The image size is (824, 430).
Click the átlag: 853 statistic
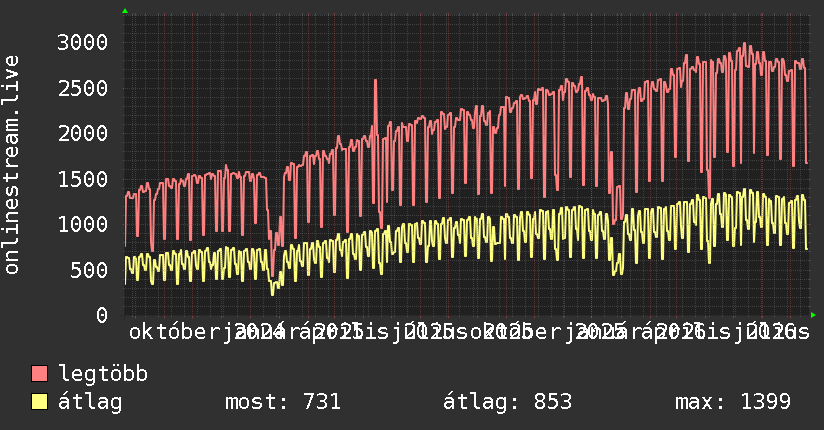(x=507, y=402)
